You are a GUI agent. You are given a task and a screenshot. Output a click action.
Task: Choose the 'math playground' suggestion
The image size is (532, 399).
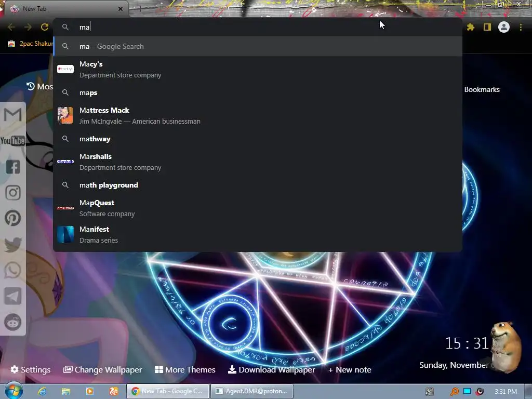[x=258, y=185]
